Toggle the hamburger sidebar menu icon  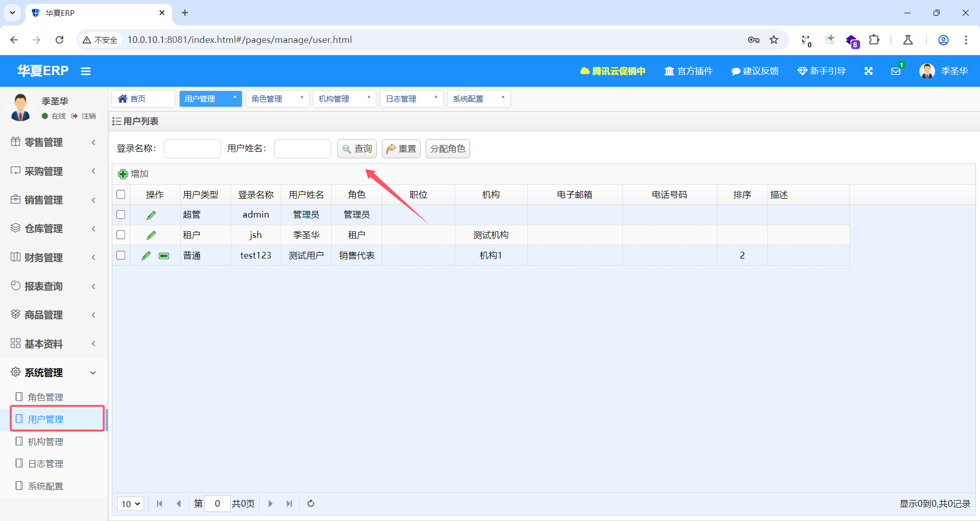[x=86, y=71]
